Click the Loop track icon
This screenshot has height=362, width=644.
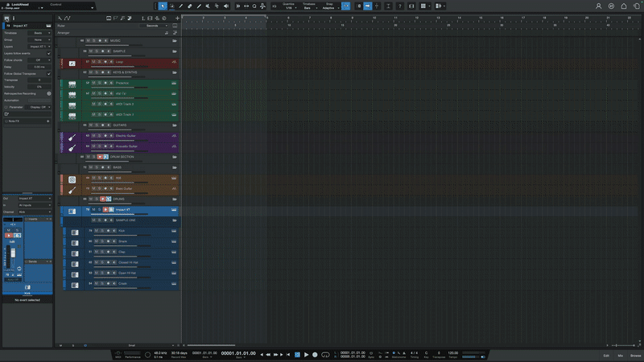click(x=72, y=64)
